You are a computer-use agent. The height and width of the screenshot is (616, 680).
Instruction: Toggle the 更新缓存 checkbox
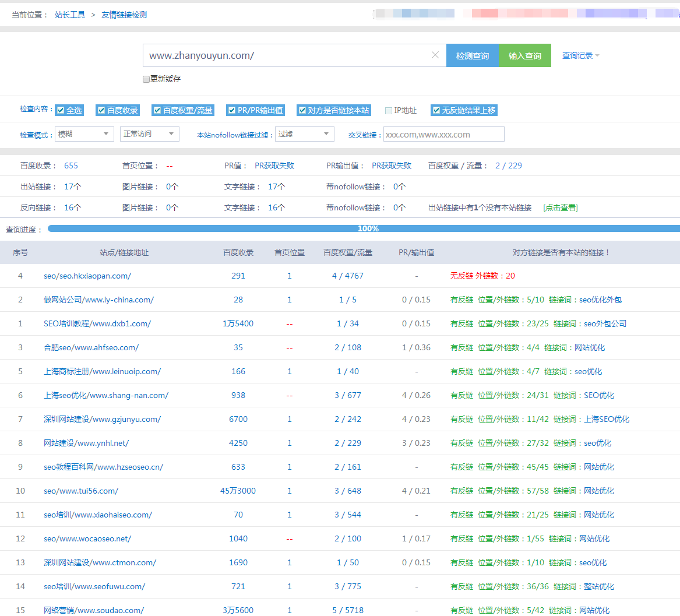[146, 79]
